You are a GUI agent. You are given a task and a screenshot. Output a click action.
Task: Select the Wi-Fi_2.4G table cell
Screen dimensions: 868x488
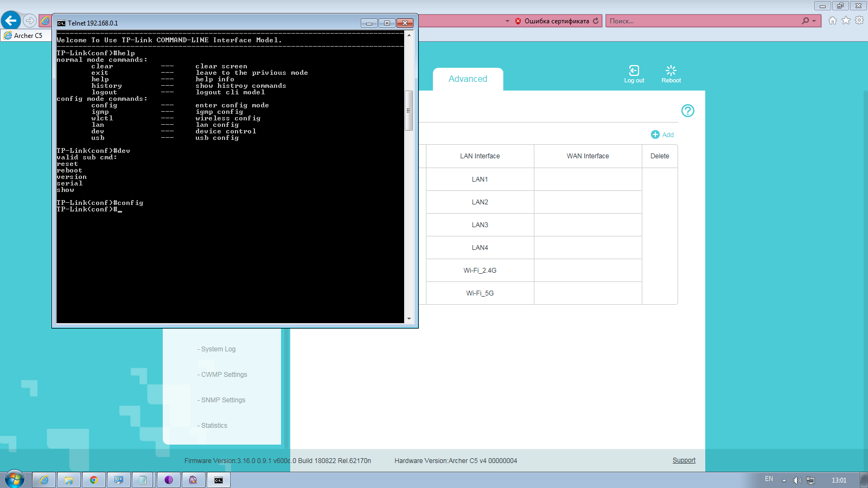click(x=480, y=271)
